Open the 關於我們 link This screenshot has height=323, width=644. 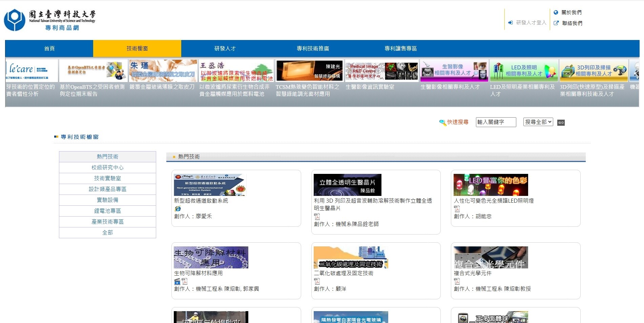pyautogui.click(x=571, y=13)
